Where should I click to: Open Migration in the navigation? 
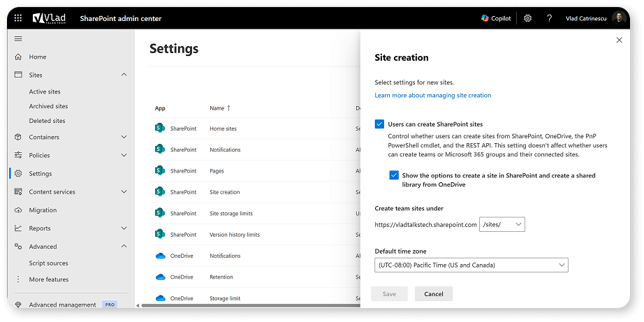coord(43,210)
